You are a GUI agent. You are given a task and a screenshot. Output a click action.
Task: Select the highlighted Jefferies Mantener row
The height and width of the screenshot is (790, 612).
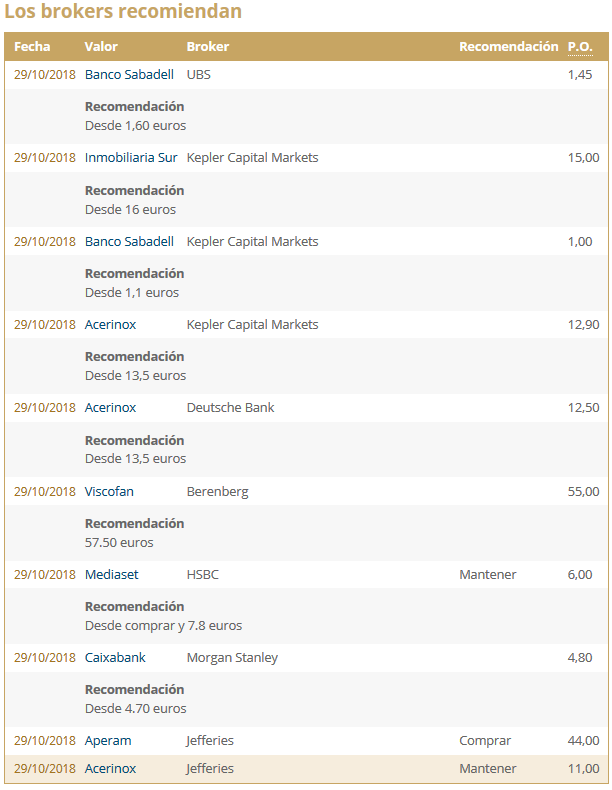tap(305, 769)
